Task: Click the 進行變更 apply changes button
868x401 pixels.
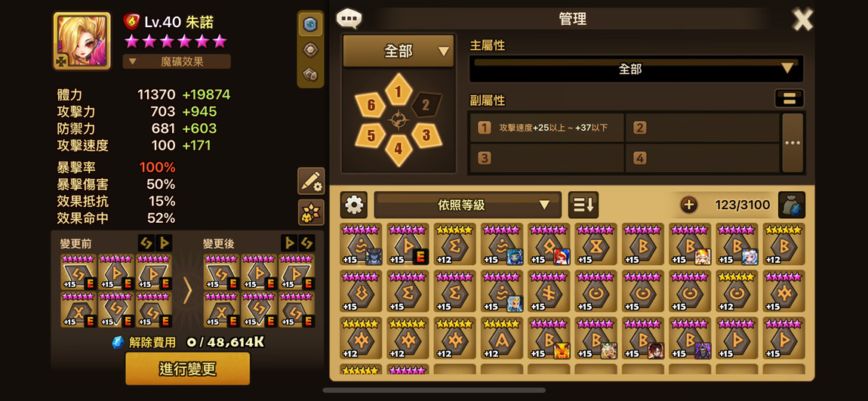Action: [x=188, y=369]
